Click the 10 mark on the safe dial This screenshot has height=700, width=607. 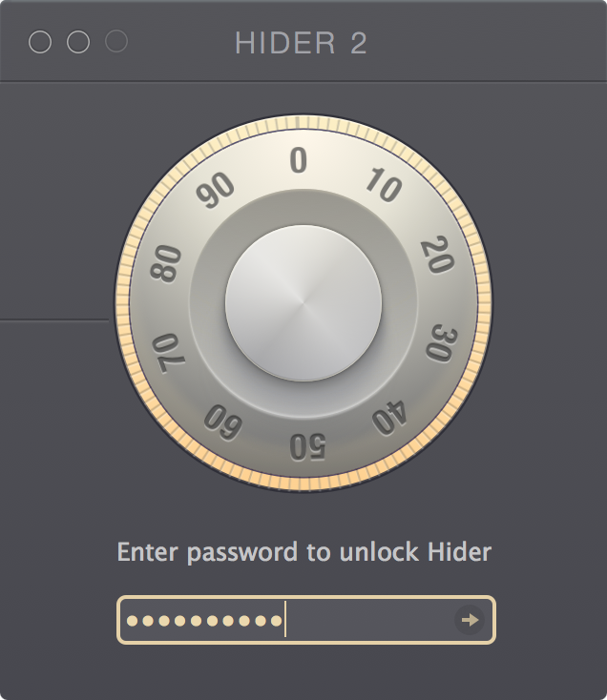(384, 185)
